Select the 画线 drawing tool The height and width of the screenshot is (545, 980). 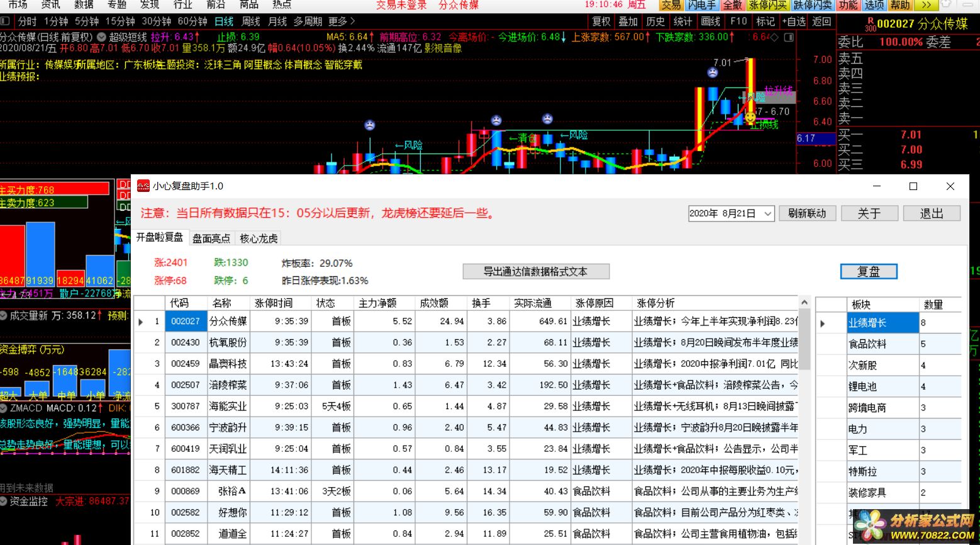[710, 21]
